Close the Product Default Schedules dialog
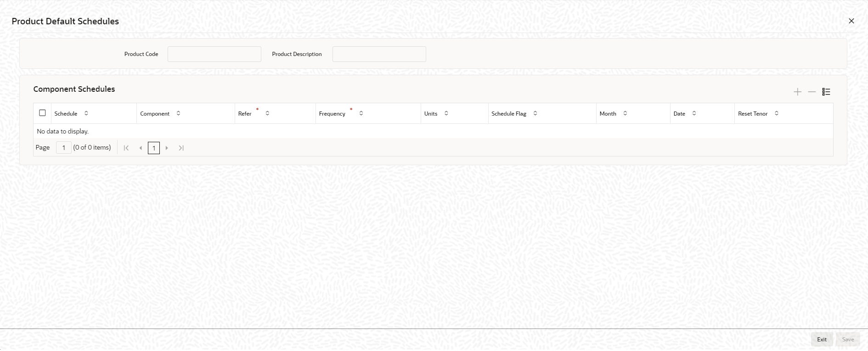Screen dimensions: 868x351 851,21
